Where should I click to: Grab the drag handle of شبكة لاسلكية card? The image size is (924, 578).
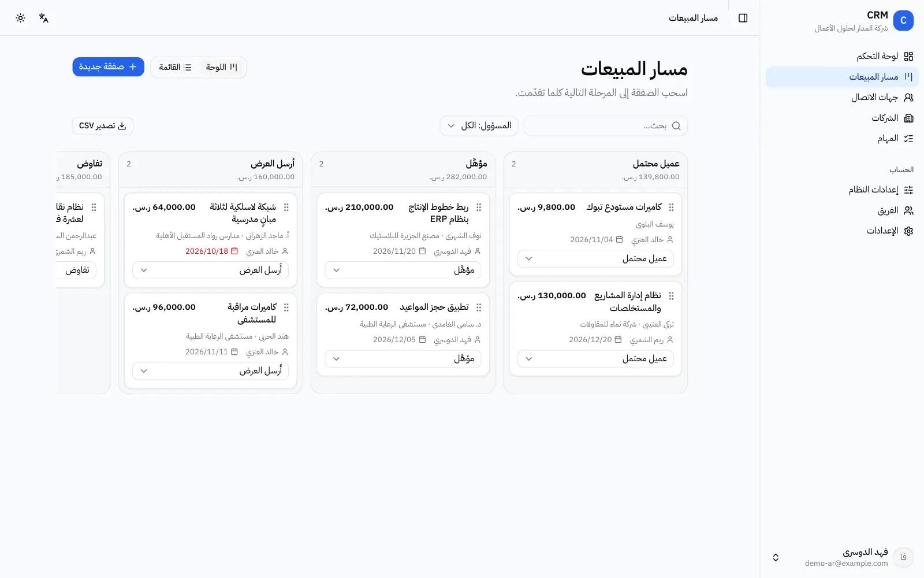286,207
